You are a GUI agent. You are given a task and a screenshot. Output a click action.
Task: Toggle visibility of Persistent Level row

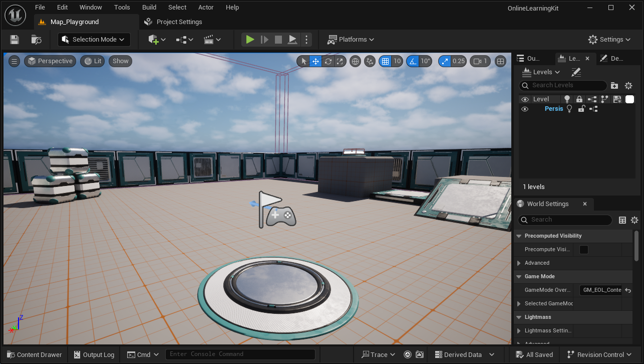[525, 109]
